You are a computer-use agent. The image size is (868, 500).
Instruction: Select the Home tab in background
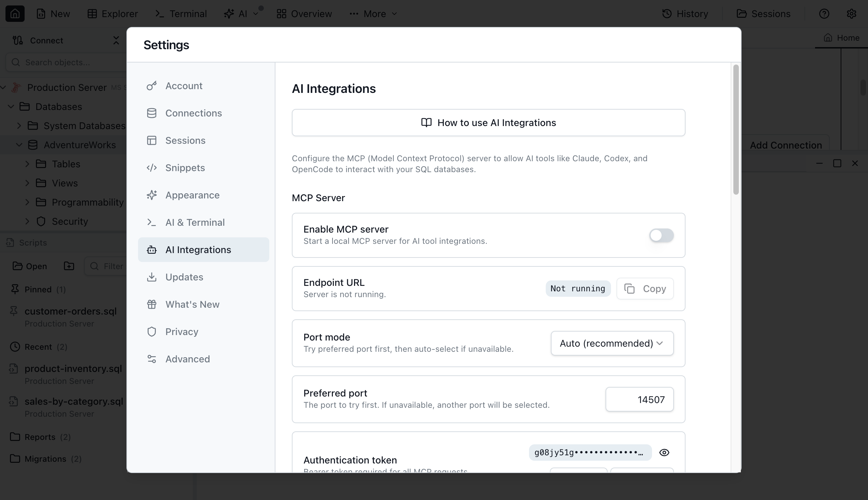pyautogui.click(x=841, y=38)
